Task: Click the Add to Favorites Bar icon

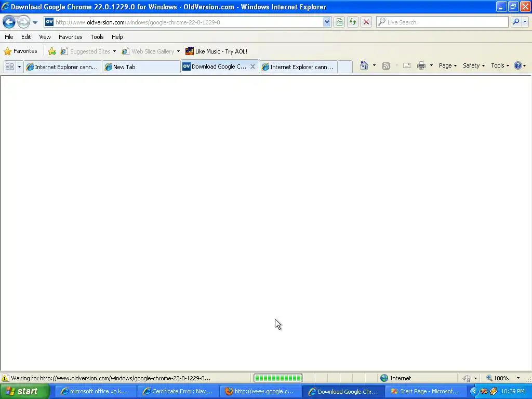Action: pyautogui.click(x=52, y=51)
